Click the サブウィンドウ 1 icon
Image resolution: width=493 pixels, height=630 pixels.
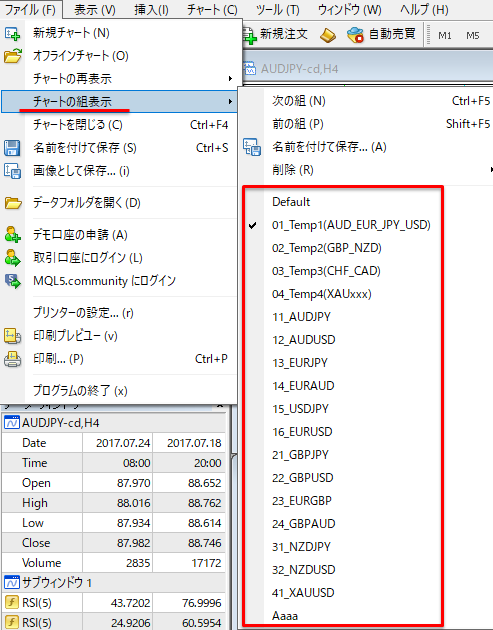[11, 582]
